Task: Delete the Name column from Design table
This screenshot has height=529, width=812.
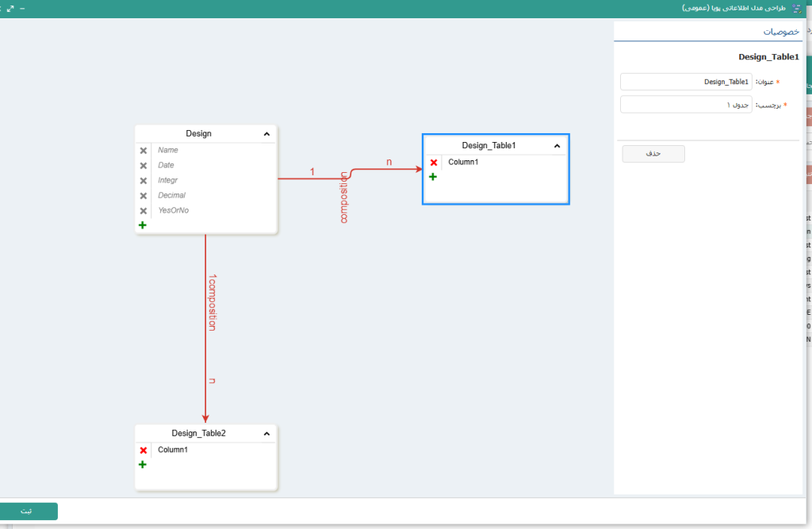Action: pos(144,151)
